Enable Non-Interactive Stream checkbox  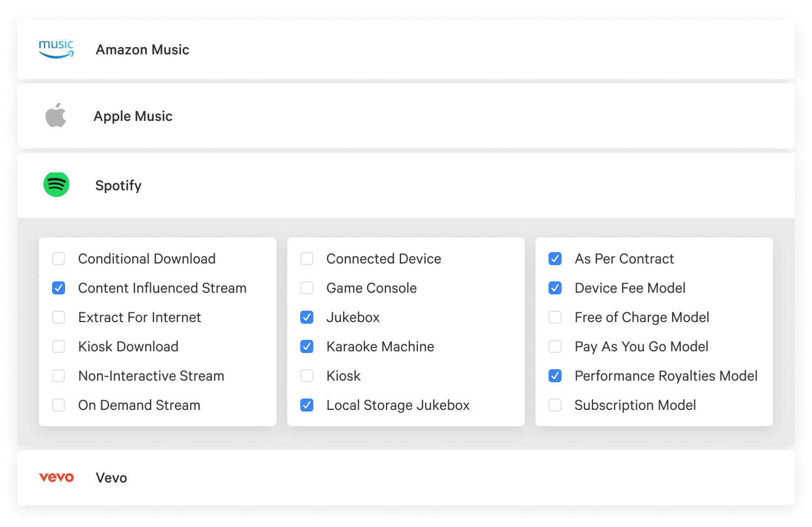(59, 376)
